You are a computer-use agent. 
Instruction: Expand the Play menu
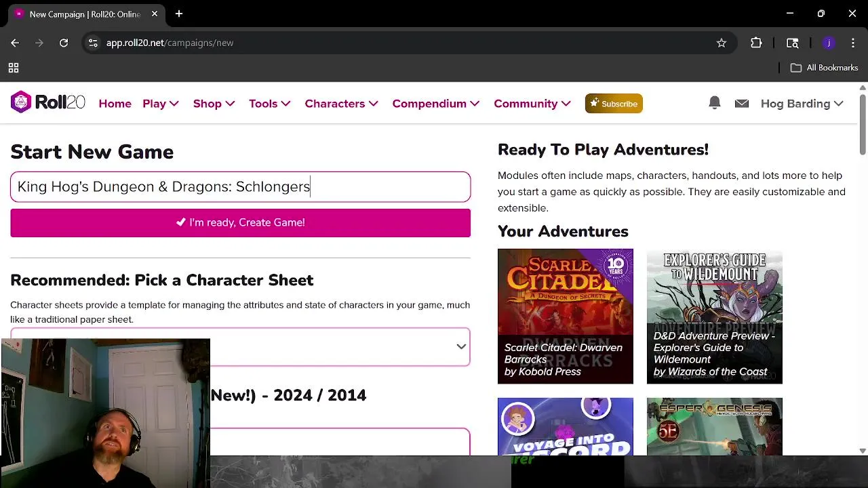tap(161, 104)
